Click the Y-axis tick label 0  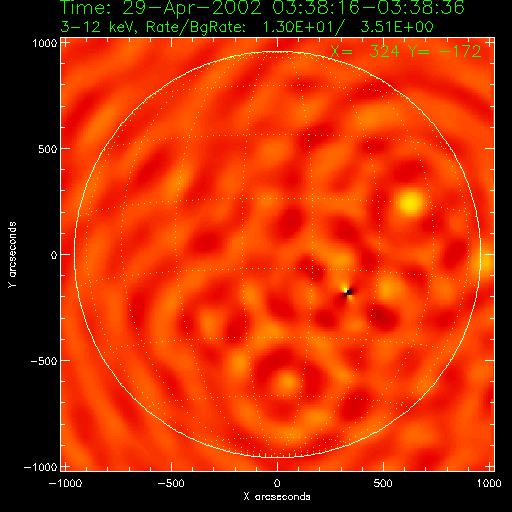click(54, 255)
